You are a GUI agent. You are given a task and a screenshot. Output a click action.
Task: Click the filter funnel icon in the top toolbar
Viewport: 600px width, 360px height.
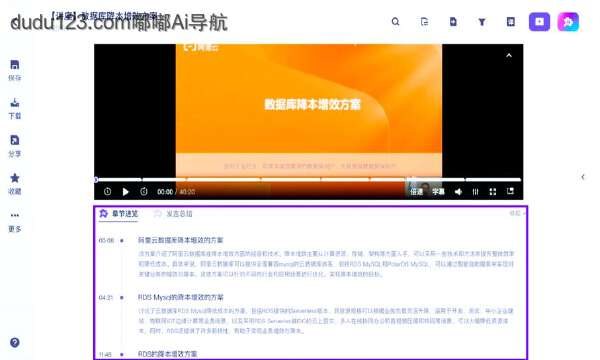point(482,22)
